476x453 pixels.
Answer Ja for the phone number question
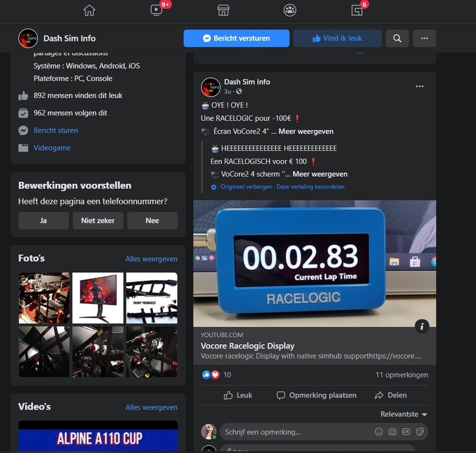(43, 221)
